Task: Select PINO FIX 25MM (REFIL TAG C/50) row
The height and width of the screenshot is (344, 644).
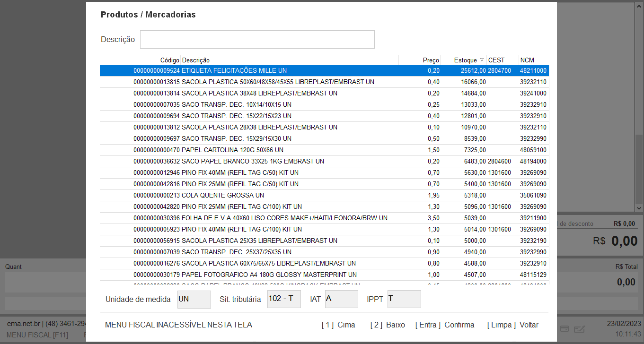Action: click(324, 184)
